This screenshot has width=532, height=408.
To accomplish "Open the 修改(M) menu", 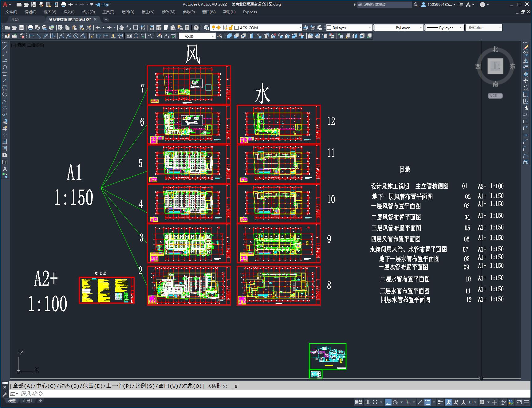I will [x=169, y=12].
